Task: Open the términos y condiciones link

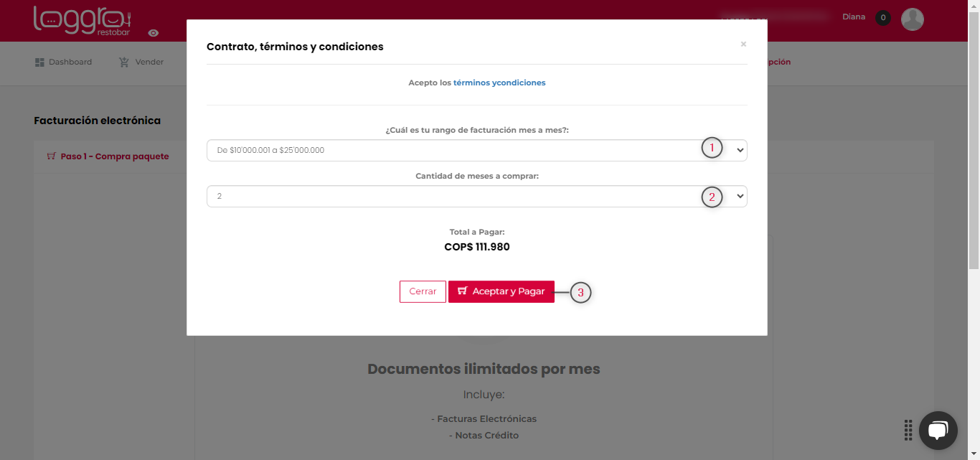Action: click(x=499, y=83)
